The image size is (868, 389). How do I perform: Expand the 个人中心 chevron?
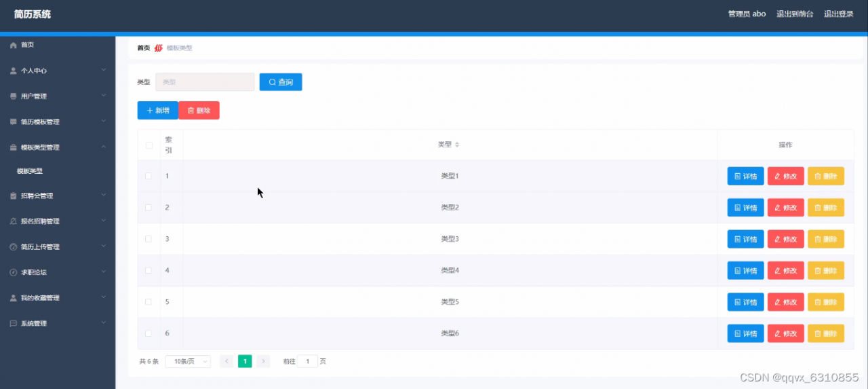click(x=104, y=70)
